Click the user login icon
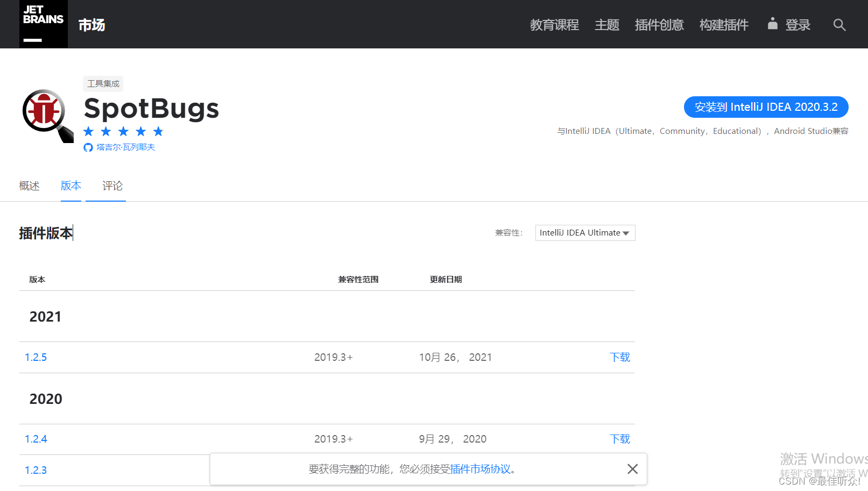This screenshot has width=868, height=491. 772,24
